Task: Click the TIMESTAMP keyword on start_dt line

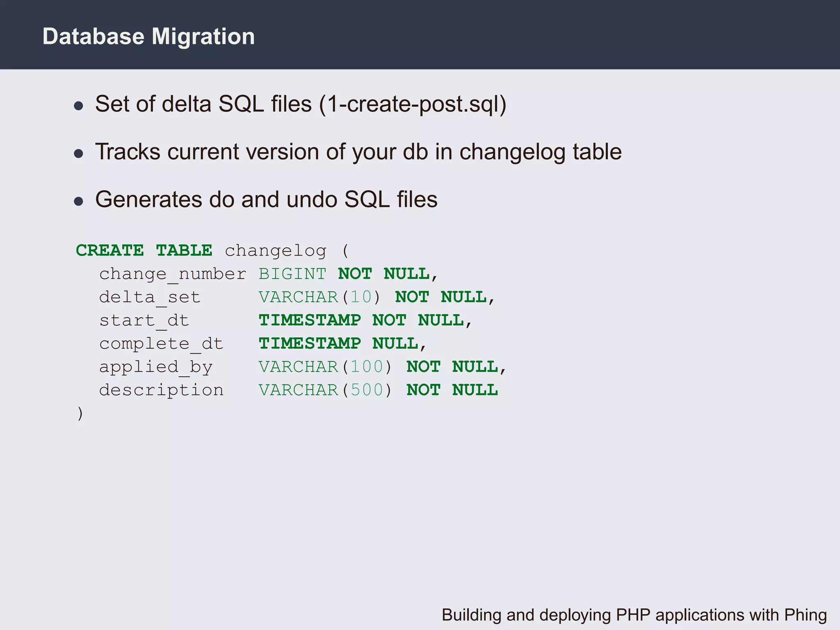Action: click(310, 320)
